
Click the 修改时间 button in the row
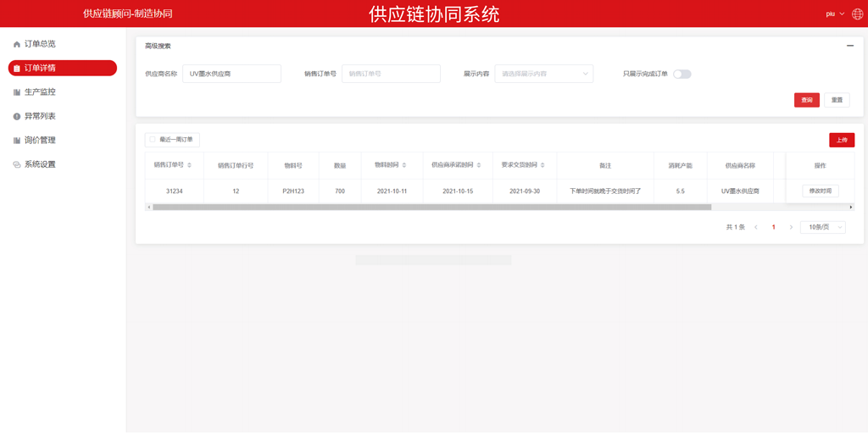820,191
